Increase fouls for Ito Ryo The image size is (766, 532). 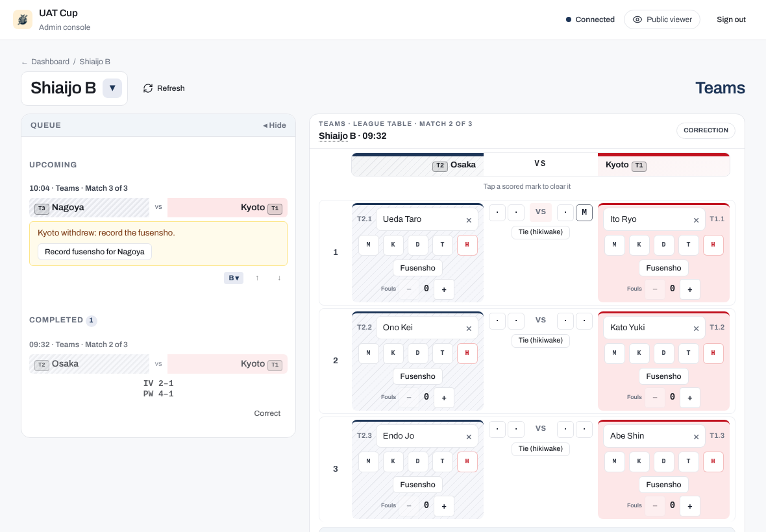click(690, 289)
